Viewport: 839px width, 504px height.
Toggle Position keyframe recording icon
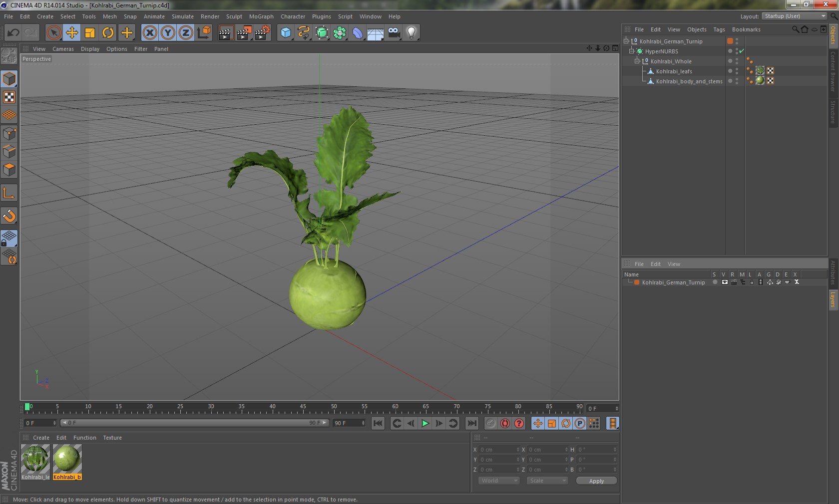click(x=538, y=423)
